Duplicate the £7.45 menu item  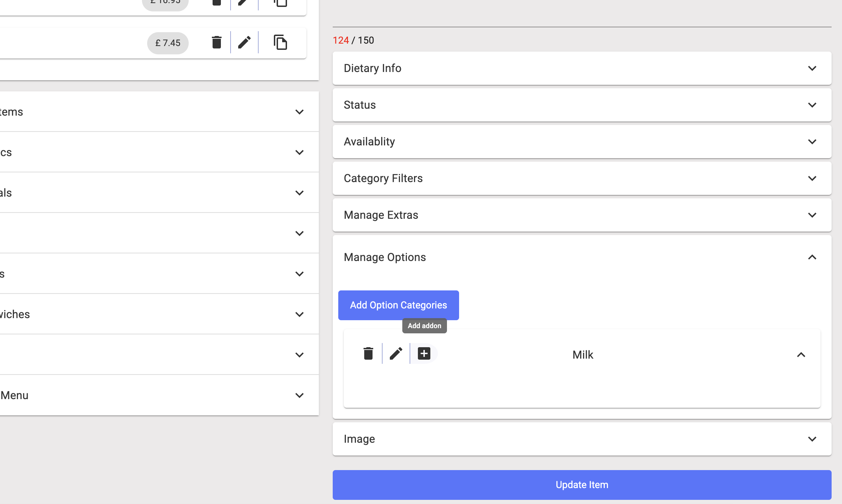pos(280,43)
